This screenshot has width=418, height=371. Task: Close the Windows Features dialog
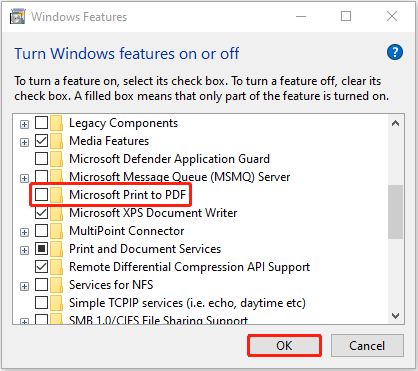coord(392,16)
